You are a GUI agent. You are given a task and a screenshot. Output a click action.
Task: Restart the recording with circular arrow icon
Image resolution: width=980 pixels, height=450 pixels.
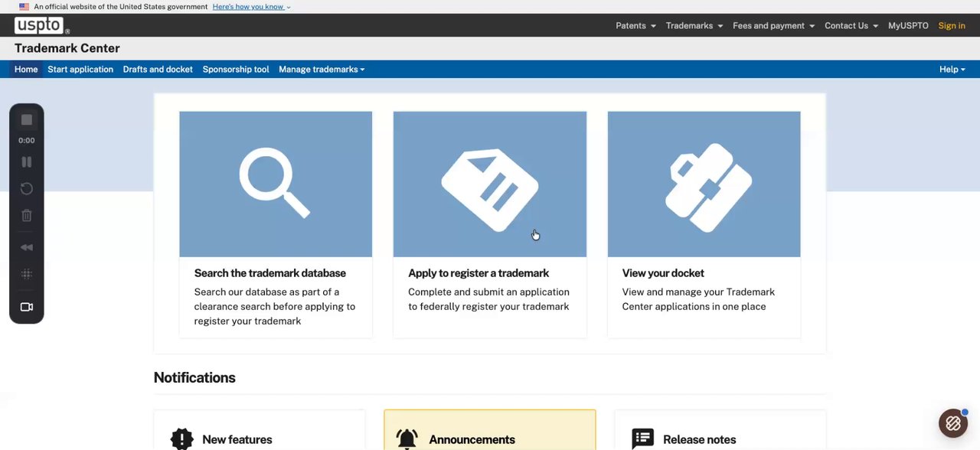[27, 188]
